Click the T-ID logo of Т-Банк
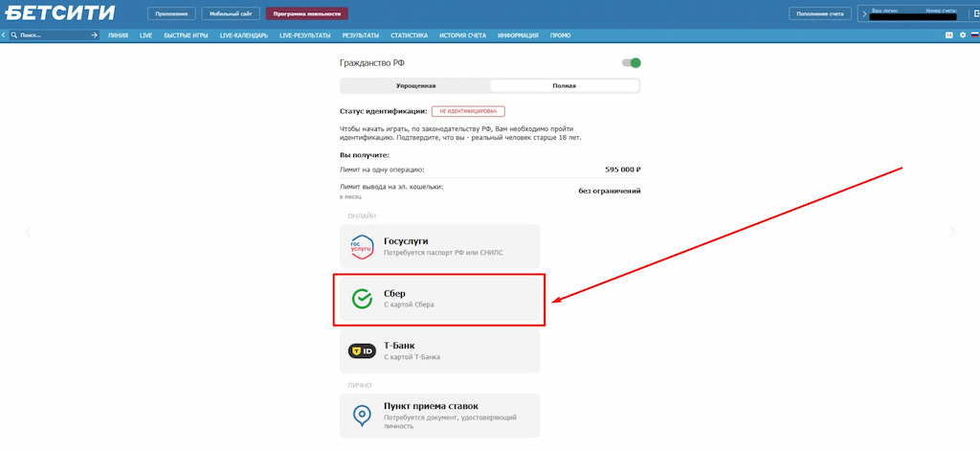Image resolution: width=980 pixels, height=452 pixels. coord(361,351)
